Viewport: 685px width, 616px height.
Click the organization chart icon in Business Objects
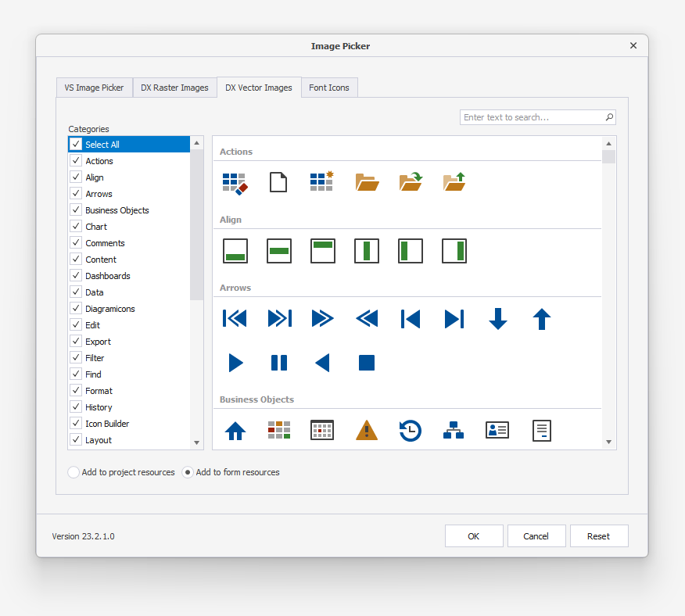tap(454, 429)
